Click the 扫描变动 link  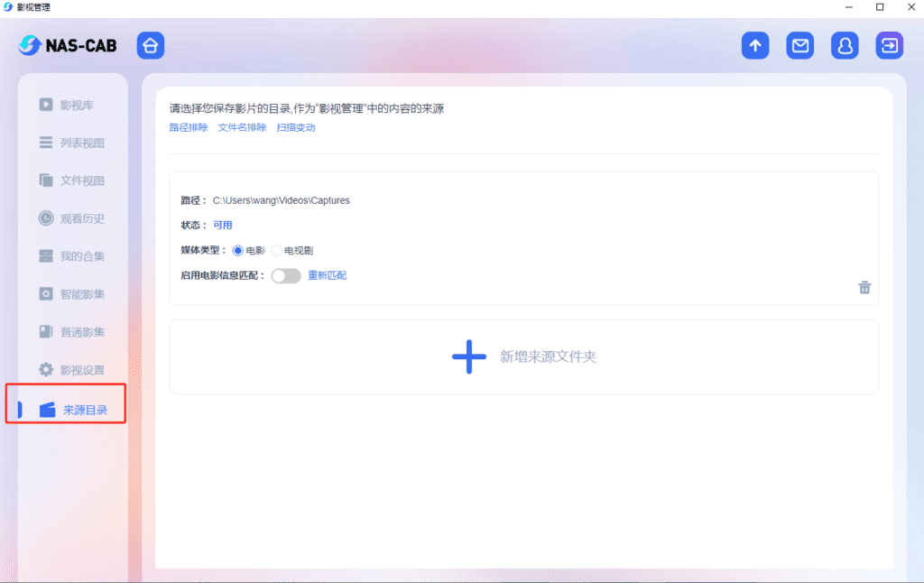click(x=296, y=127)
